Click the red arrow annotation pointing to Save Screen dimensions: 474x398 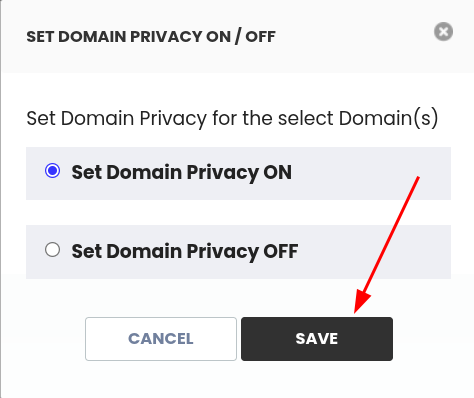387,245
